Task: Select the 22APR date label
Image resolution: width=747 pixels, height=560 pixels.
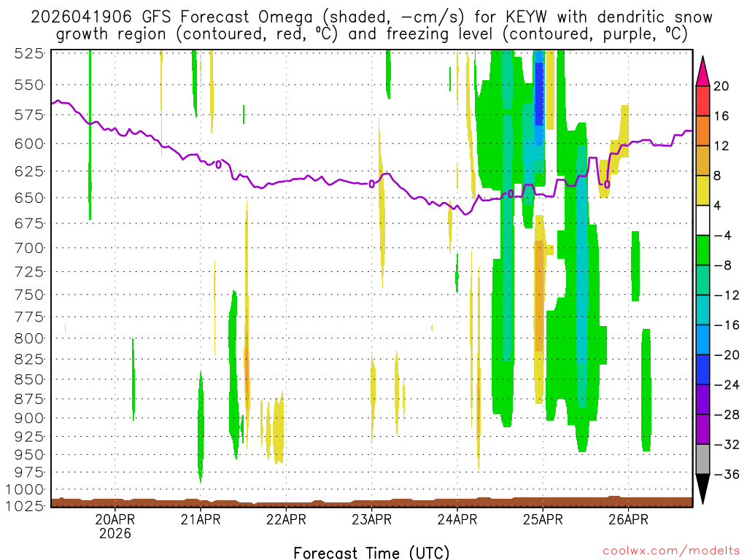Action: click(286, 519)
